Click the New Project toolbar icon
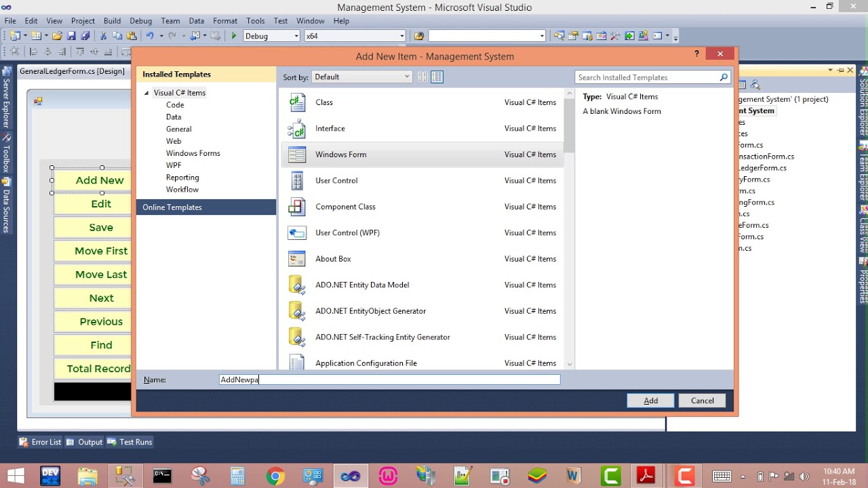Screen dimensions: 868x488 (x=14, y=36)
